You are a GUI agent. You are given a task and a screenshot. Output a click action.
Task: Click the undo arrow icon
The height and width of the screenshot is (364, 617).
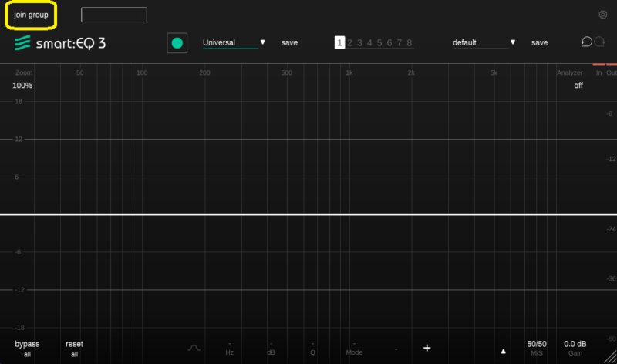point(586,42)
